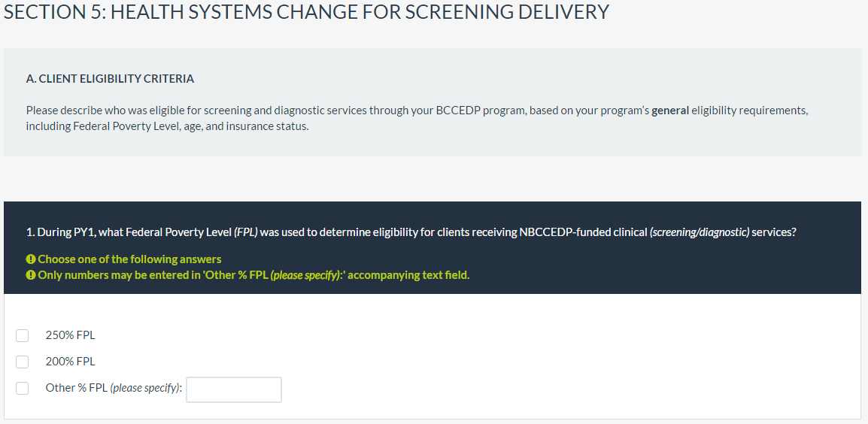Click the 'A. CLIENT ELIGIBILITY CRITERIA' subheading
The width and height of the screenshot is (868, 424).
tap(110, 79)
